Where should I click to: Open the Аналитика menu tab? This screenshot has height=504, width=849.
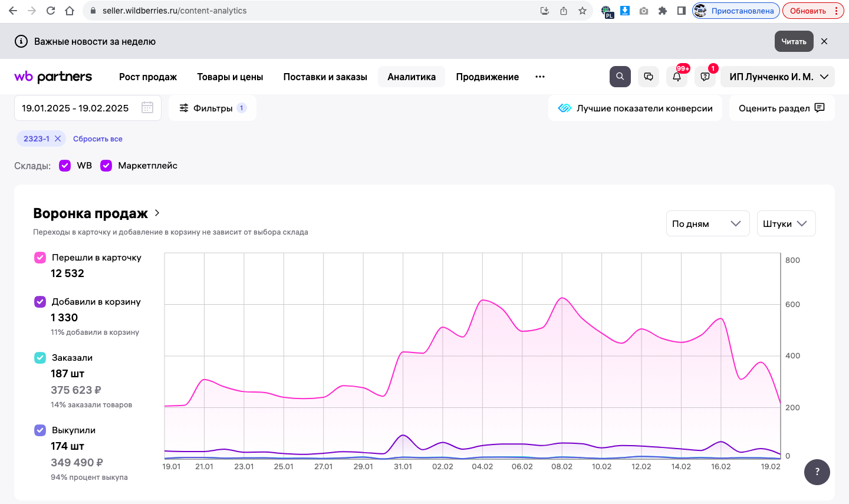412,77
